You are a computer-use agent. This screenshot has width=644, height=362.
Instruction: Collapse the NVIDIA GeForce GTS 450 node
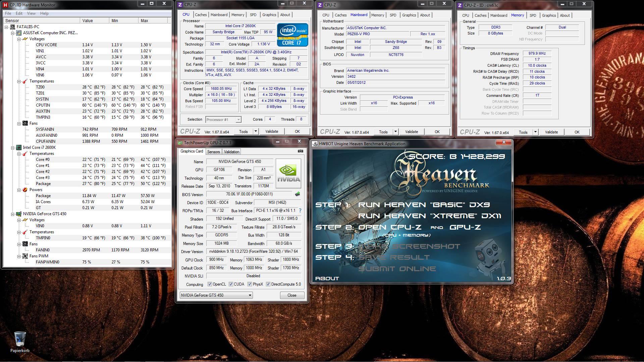click(13, 214)
